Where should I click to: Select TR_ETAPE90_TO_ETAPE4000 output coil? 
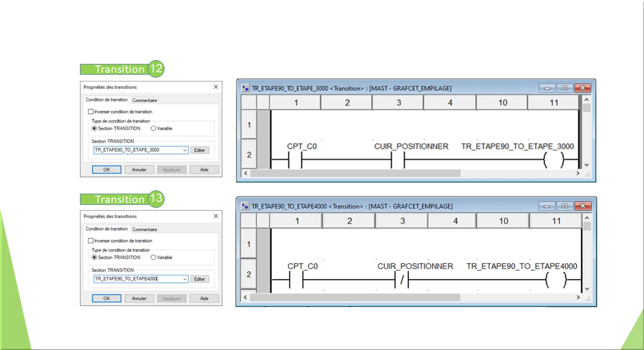coord(556,280)
